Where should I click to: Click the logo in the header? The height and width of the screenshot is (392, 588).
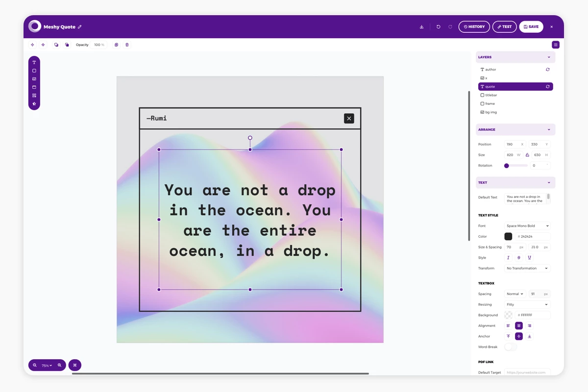tap(35, 26)
